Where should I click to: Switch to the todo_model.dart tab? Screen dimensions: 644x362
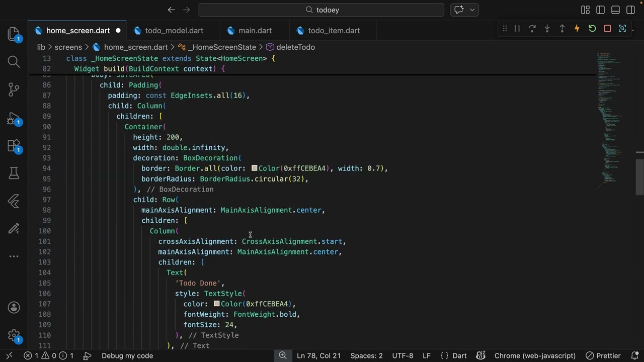174,31
